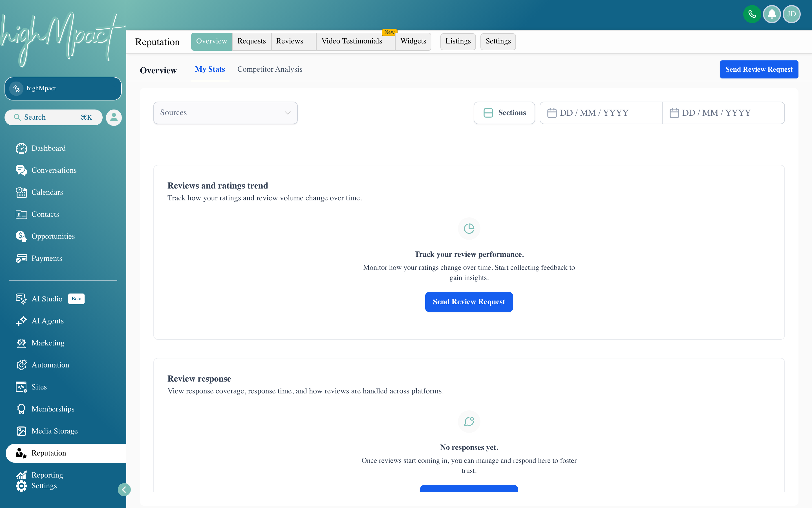Select the My Stats sub-tab
The image size is (812, 508).
pos(210,69)
